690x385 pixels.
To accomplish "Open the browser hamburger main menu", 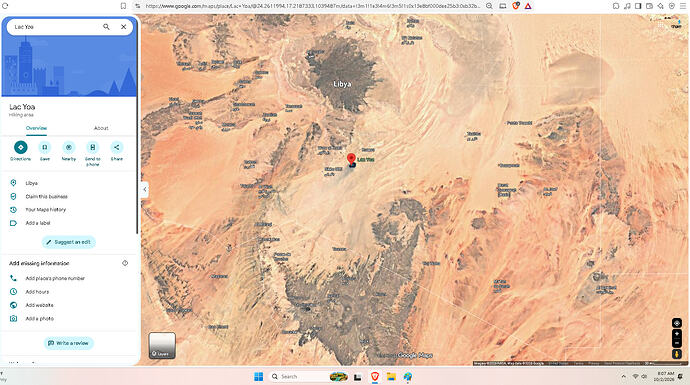I will 683,6.
